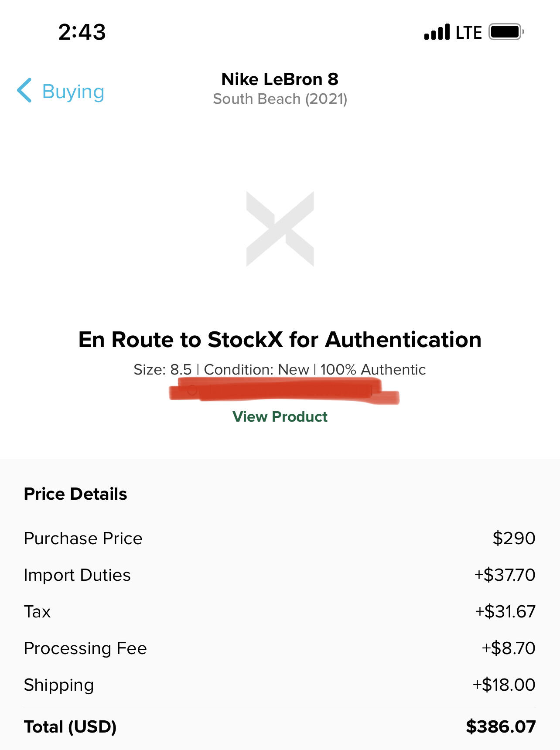Viewport: 560px width, 750px height.
Task: Tap the Import Duties amount +$37.70
Action: pos(505,575)
